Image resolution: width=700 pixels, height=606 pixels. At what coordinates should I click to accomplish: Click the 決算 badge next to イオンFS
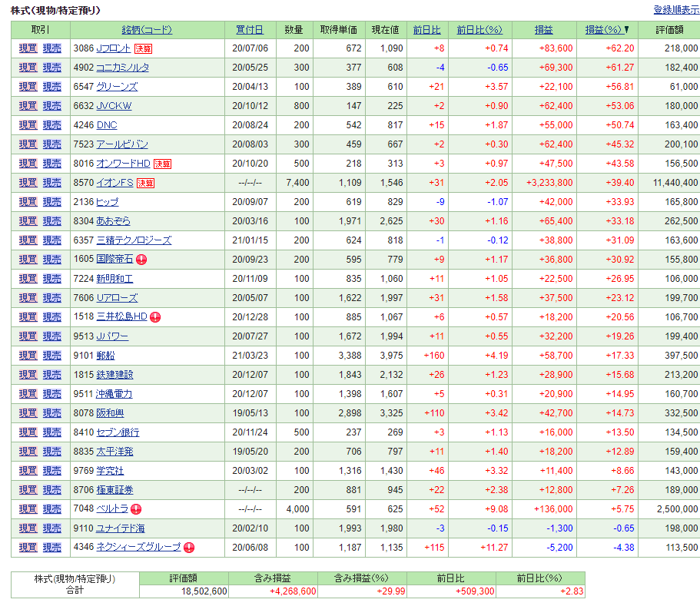145,184
